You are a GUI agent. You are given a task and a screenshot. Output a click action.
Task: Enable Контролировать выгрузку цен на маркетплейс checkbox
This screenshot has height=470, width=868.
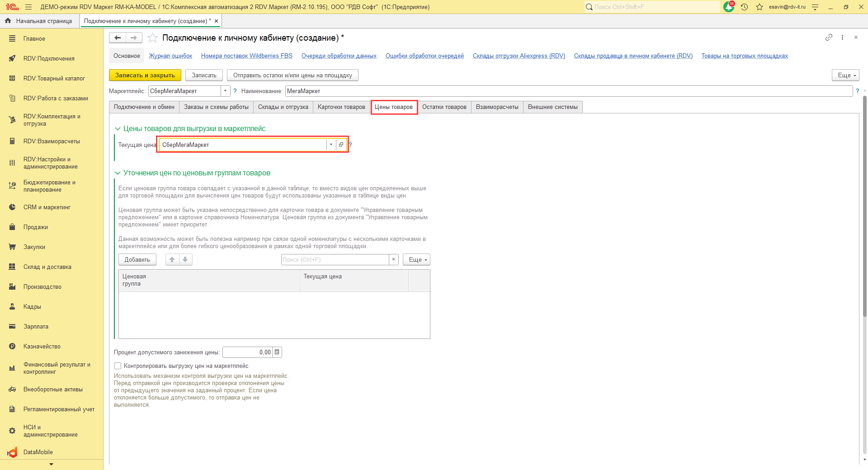118,366
